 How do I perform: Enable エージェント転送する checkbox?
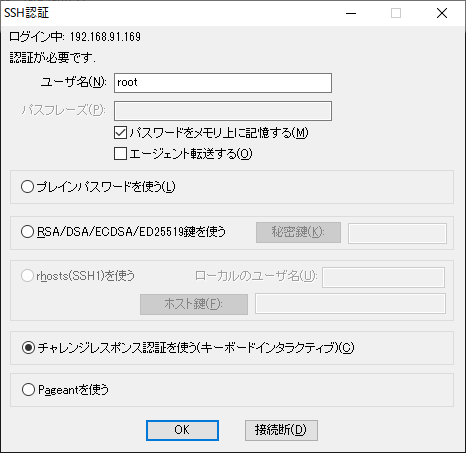[x=120, y=154]
